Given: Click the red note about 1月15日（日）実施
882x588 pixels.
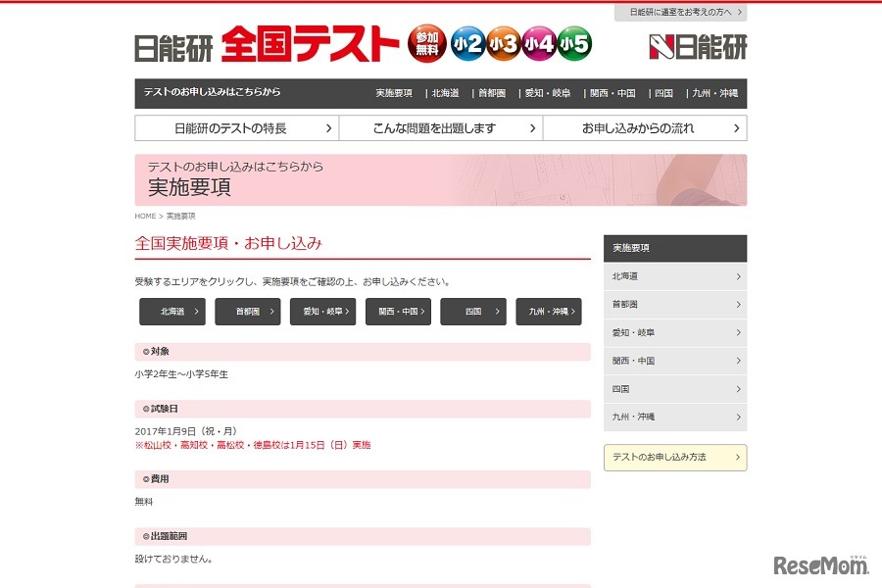Looking at the screenshot, I should point(253,445).
